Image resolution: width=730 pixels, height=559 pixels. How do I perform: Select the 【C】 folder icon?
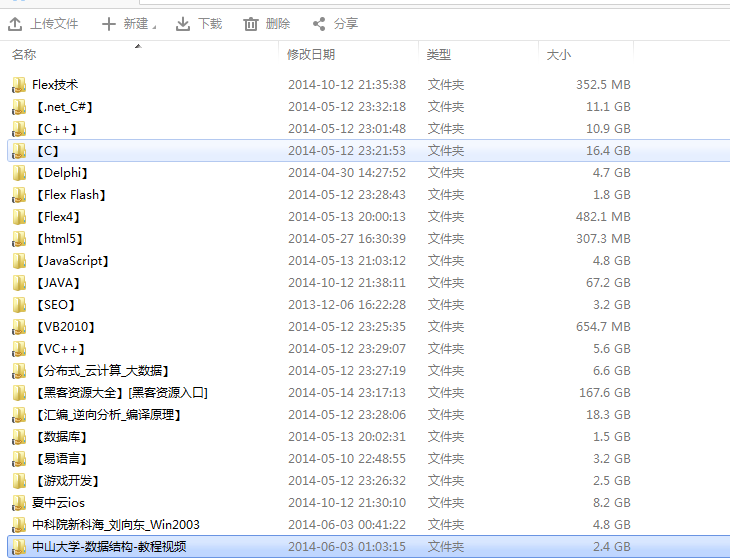tap(19, 151)
